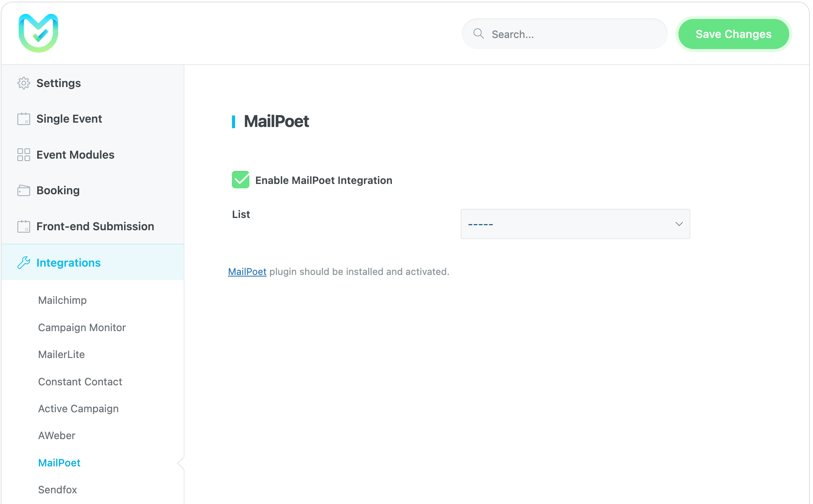This screenshot has width=813, height=504.
Task: Click the Single Event calendar icon
Action: [x=24, y=119]
